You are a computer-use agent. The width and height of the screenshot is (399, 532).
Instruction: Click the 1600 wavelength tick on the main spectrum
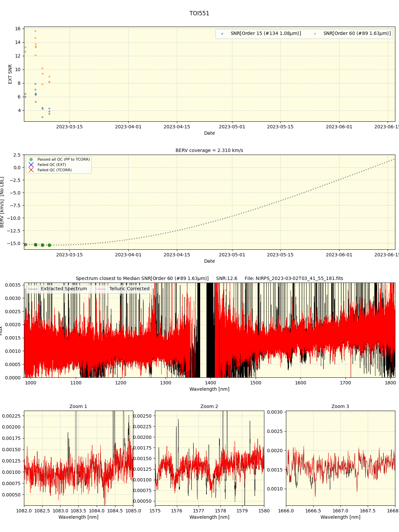pyautogui.click(x=301, y=383)
